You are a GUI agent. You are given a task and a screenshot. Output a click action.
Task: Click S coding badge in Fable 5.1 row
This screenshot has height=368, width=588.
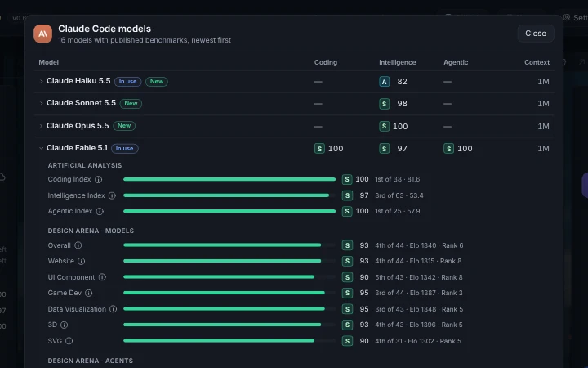[x=319, y=149]
